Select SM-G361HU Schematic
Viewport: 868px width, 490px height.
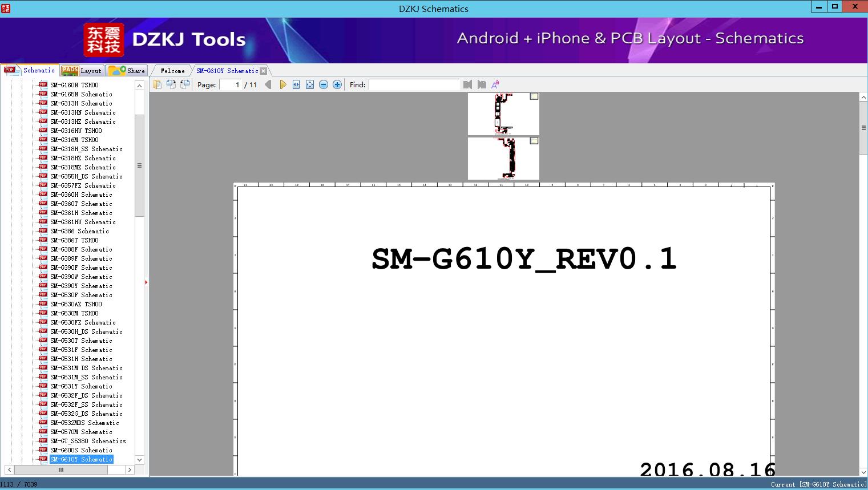coord(83,222)
